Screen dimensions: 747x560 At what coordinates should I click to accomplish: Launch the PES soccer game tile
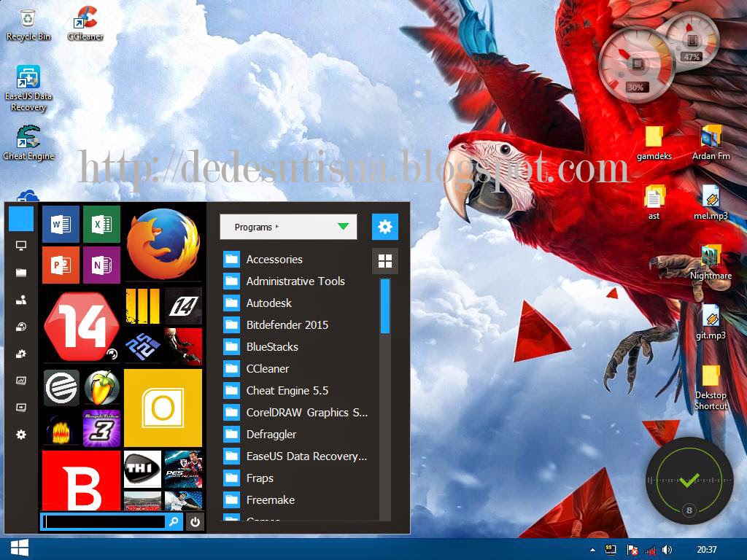(183, 469)
